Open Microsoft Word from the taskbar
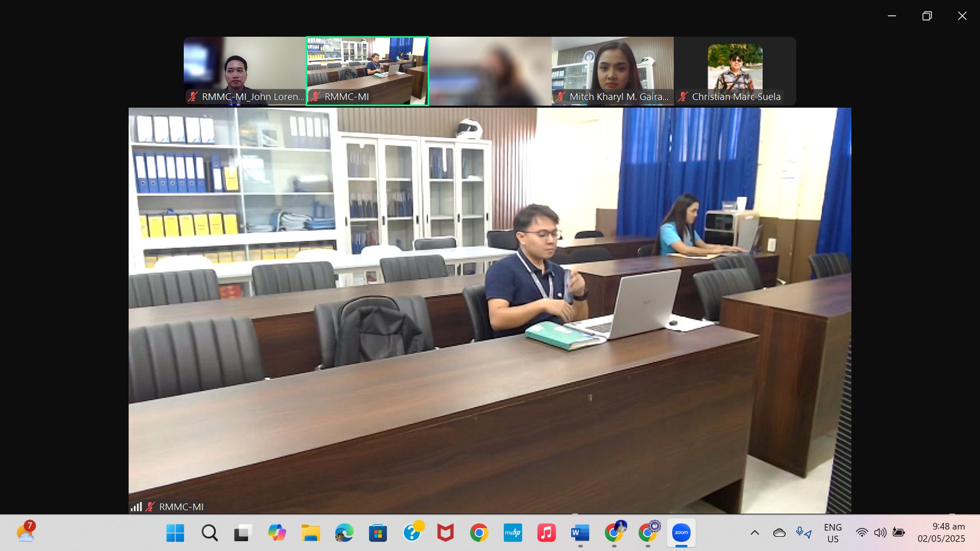 [580, 533]
